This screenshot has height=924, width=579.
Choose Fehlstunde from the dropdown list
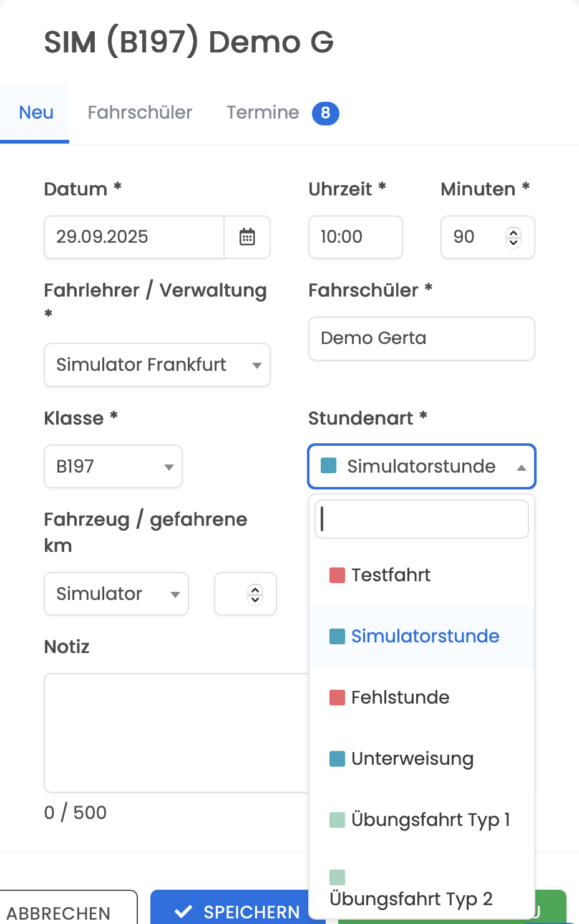pyautogui.click(x=422, y=697)
